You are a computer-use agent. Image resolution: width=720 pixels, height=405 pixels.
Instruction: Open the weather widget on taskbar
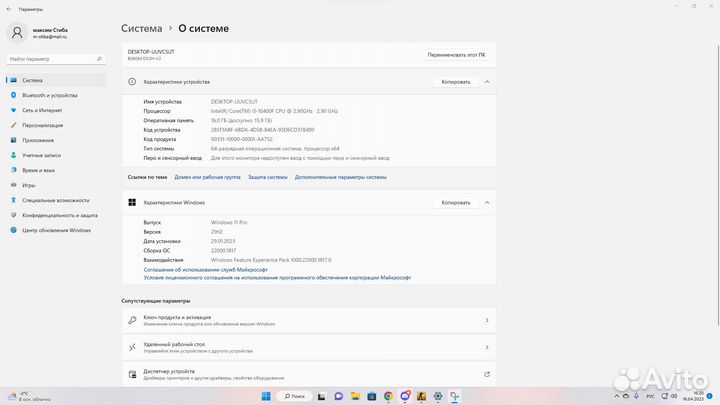[30, 396]
